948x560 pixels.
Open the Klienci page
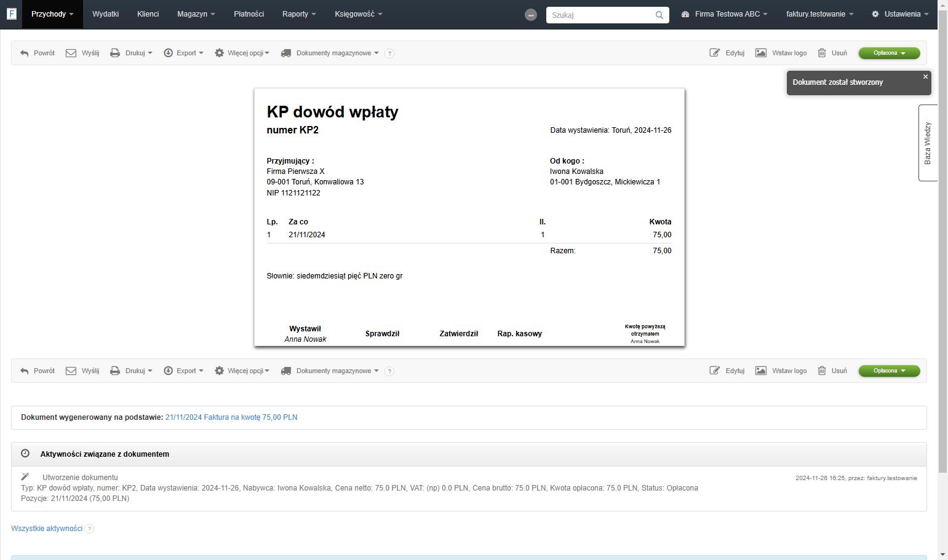[x=148, y=14]
